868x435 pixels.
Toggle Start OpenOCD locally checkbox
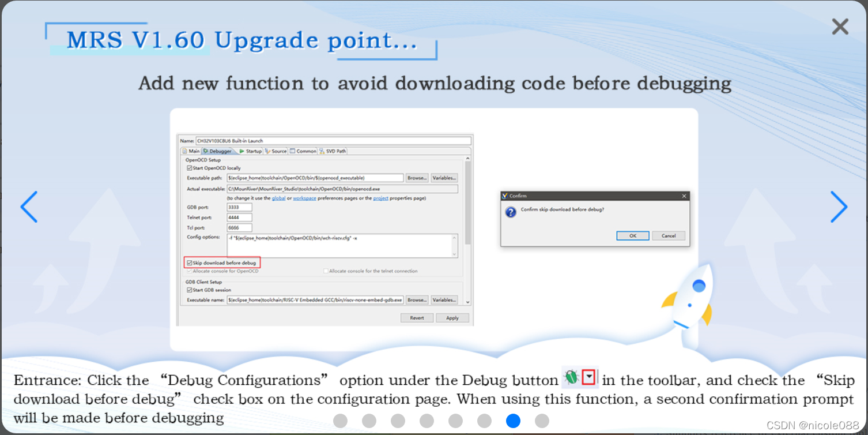pos(190,168)
